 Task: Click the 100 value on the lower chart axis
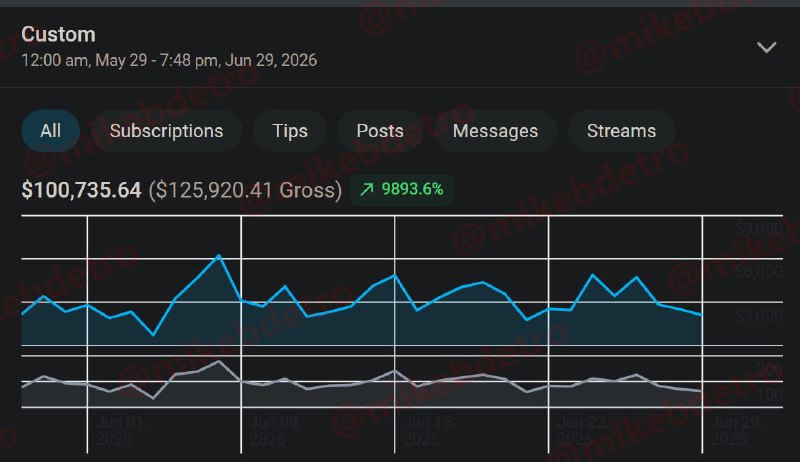coord(769,395)
